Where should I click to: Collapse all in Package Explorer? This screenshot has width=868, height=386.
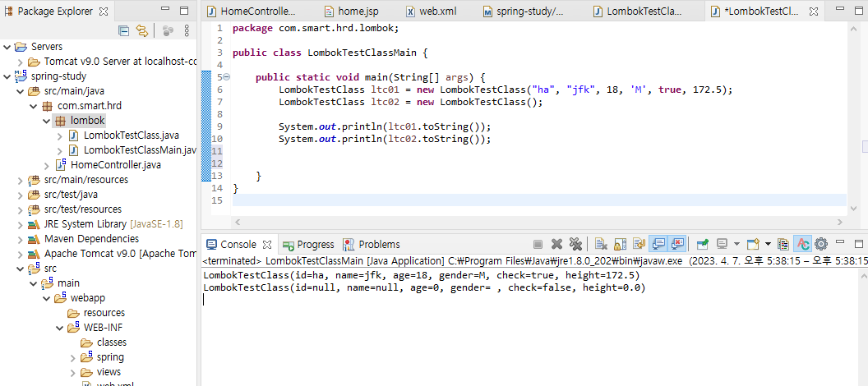coord(124,31)
